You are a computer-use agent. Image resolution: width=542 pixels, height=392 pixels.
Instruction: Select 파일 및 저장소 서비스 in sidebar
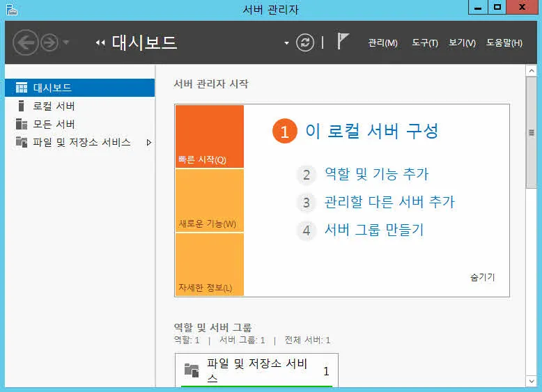pos(80,142)
